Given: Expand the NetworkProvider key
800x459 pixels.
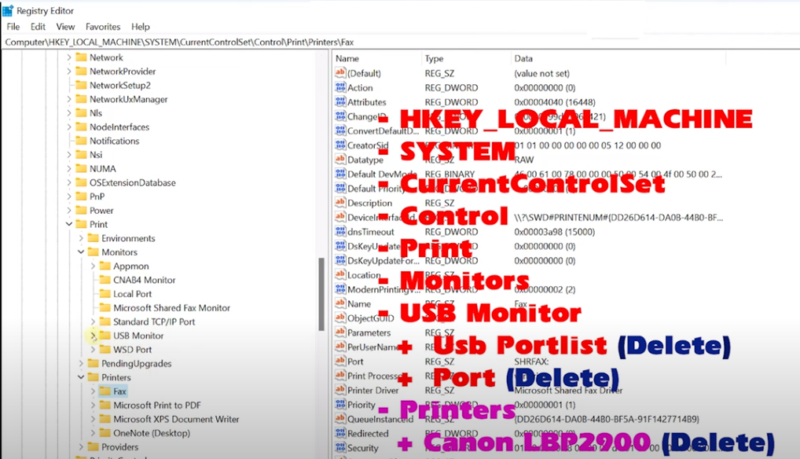Looking at the screenshot, I should 69,71.
